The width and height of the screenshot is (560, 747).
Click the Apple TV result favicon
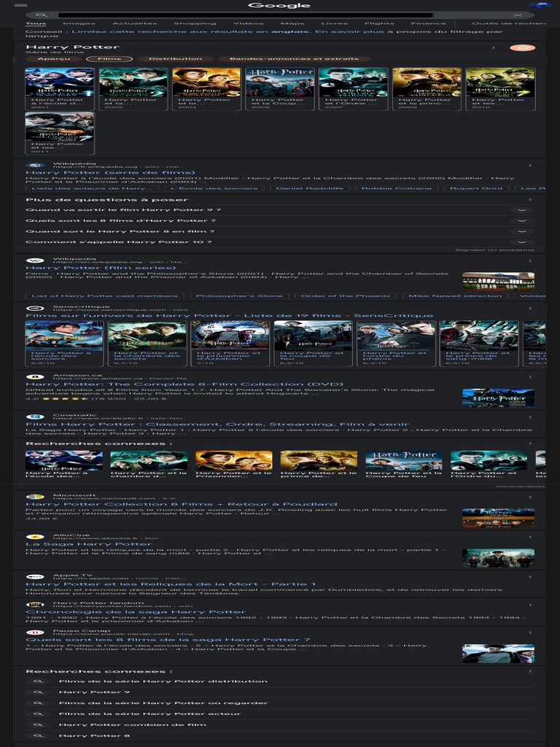[35, 577]
